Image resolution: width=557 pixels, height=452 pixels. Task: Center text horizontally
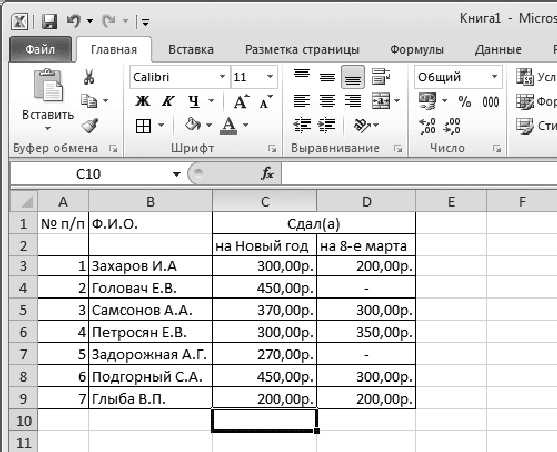click(327, 101)
